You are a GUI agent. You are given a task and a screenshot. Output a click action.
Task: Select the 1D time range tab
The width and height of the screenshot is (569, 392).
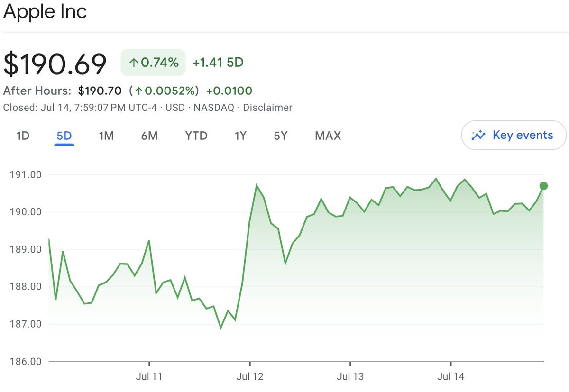23,136
